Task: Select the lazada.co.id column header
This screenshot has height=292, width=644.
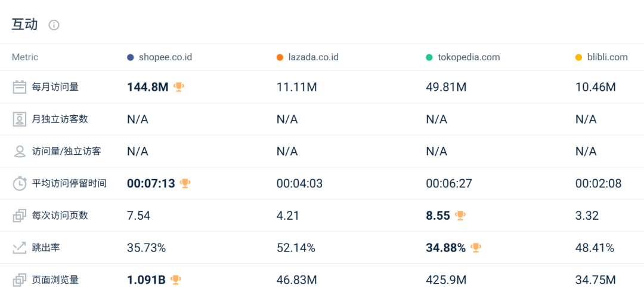Action: coord(308,57)
